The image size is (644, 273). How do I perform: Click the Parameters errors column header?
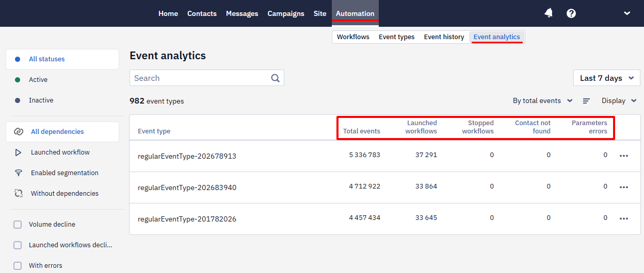[x=589, y=127]
